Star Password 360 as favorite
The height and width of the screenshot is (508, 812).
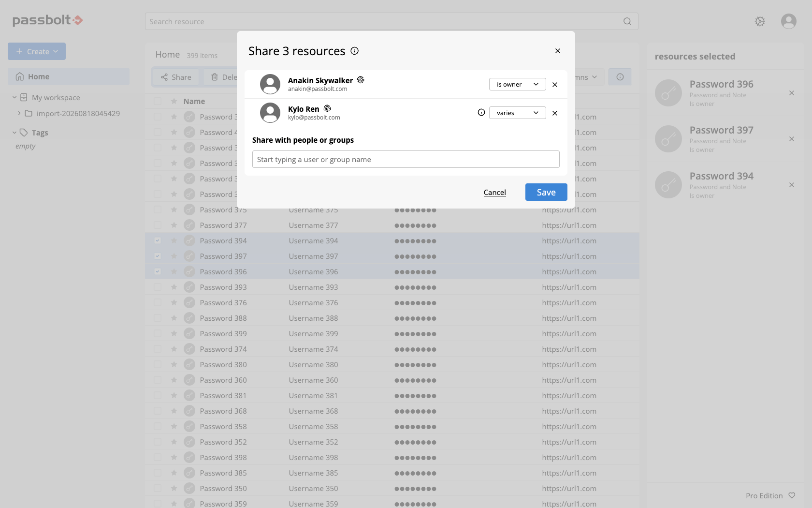[174, 380]
